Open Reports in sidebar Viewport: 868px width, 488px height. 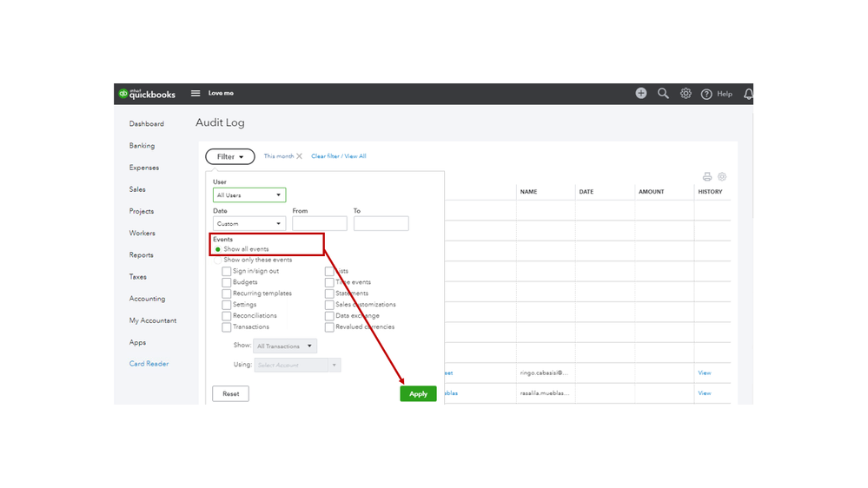141,255
